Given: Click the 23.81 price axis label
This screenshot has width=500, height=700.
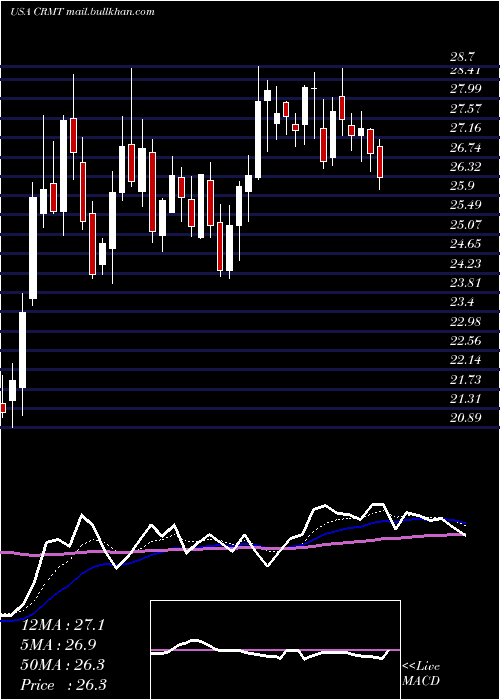Looking at the screenshot, I should (466, 282).
